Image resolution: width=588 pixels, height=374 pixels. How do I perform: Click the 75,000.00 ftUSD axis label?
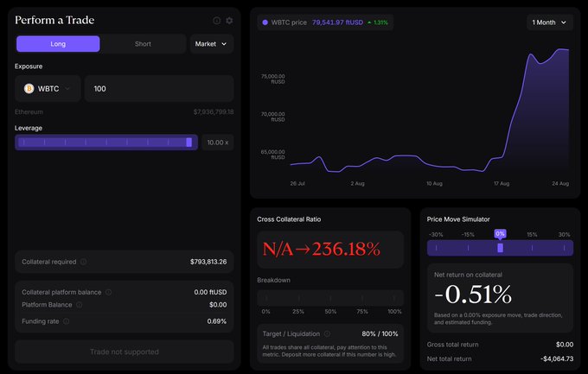(x=272, y=79)
